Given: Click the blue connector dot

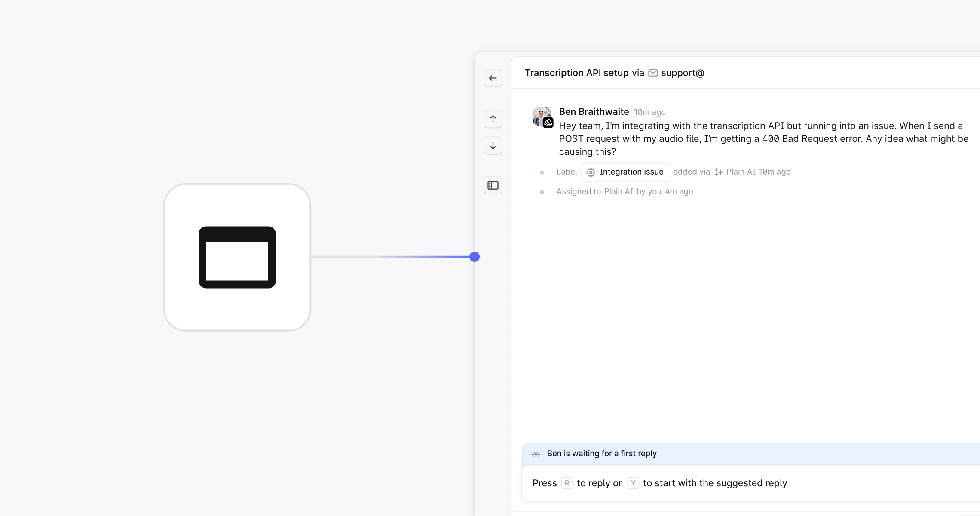Looking at the screenshot, I should [x=475, y=257].
